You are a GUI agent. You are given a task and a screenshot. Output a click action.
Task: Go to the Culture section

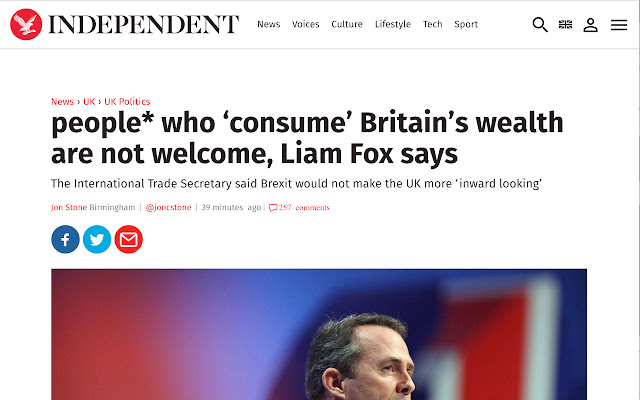pyautogui.click(x=347, y=24)
